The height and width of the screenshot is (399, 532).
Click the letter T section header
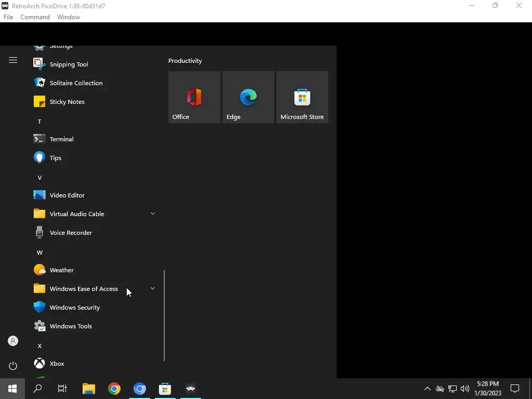click(x=39, y=121)
